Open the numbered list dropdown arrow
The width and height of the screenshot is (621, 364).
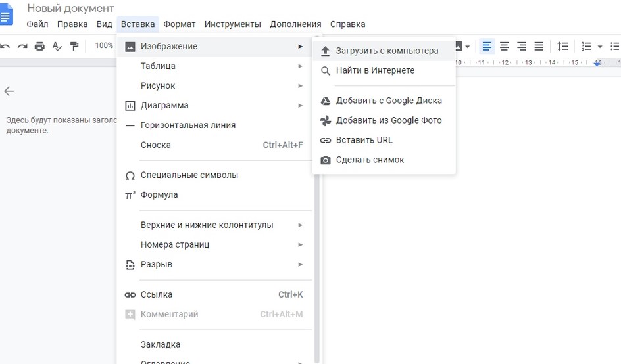(x=600, y=47)
